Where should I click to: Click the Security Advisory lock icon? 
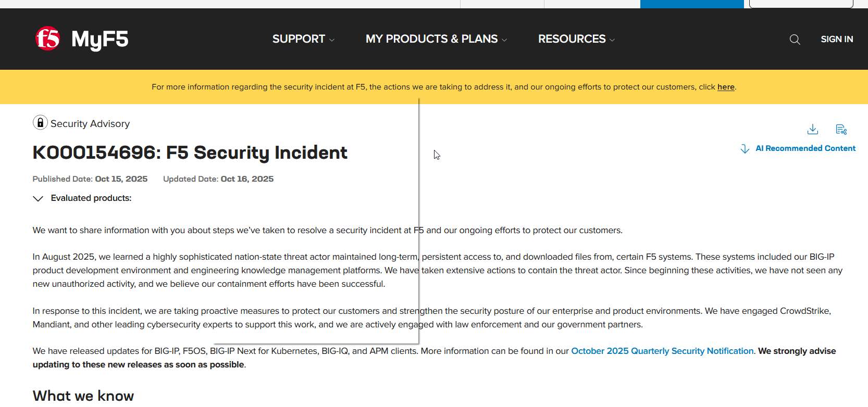40,123
